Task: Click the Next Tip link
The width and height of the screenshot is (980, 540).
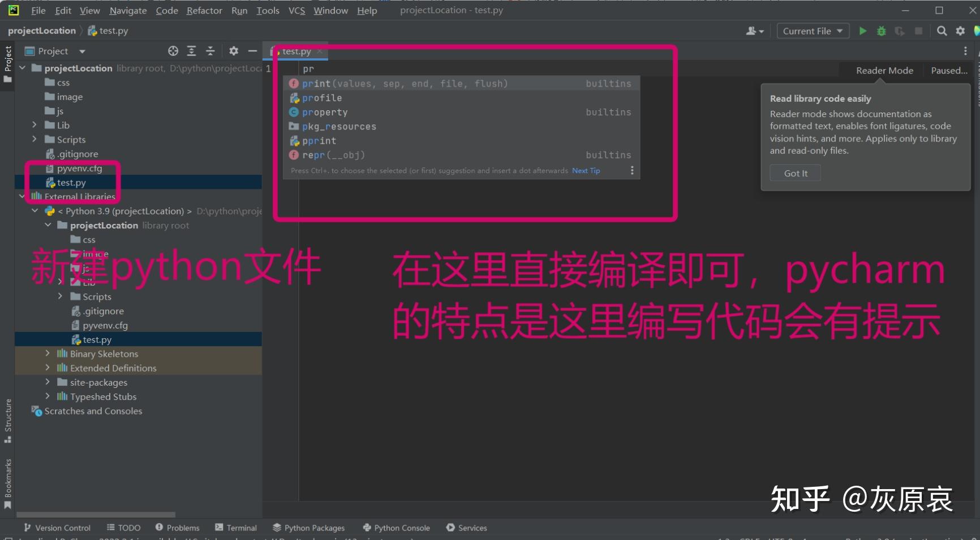Action: [586, 170]
